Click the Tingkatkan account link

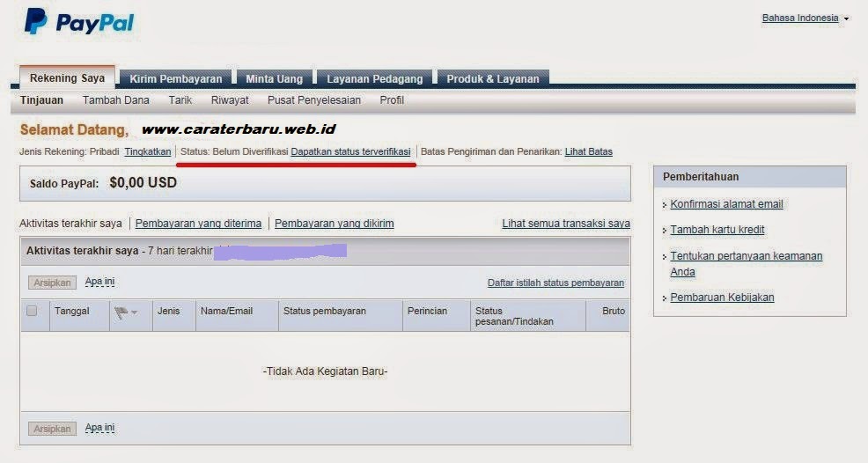[148, 151]
